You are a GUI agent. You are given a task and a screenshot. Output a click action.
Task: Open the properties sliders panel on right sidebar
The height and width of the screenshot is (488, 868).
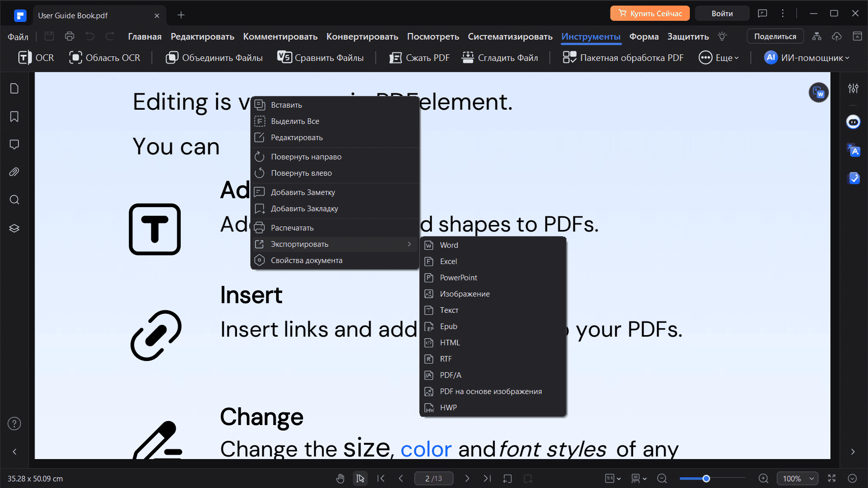click(x=853, y=88)
